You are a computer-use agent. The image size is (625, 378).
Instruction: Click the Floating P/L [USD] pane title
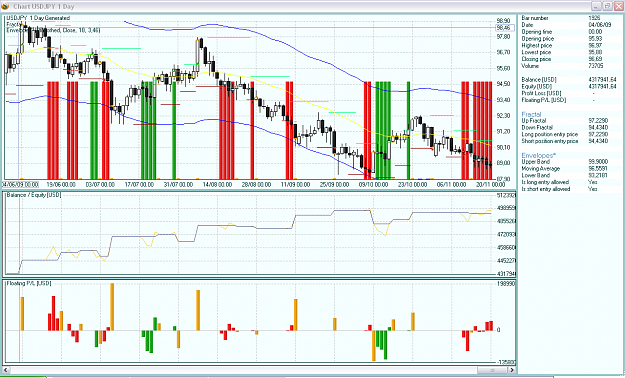click(29, 284)
